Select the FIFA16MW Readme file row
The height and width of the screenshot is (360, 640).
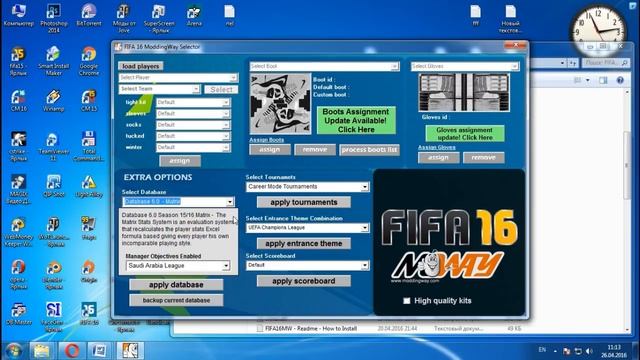pos(390,329)
